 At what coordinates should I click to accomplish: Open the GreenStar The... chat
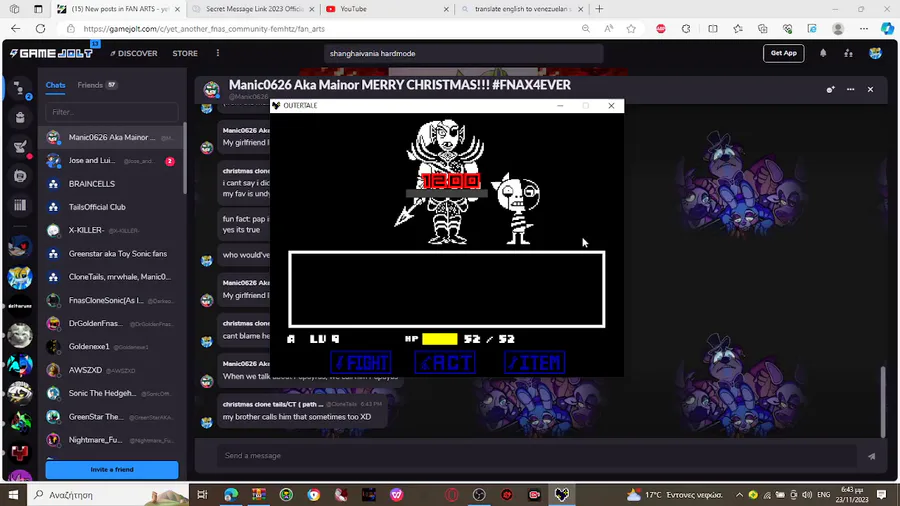pos(112,417)
